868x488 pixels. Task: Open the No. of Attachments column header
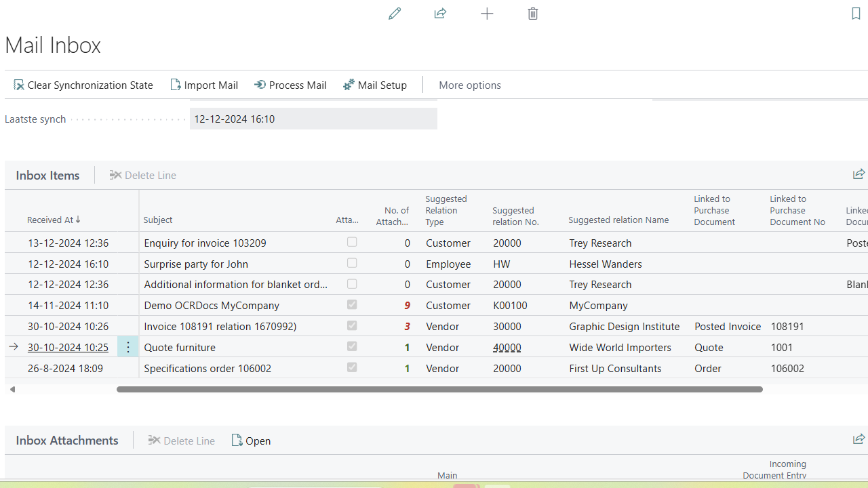[x=393, y=216]
